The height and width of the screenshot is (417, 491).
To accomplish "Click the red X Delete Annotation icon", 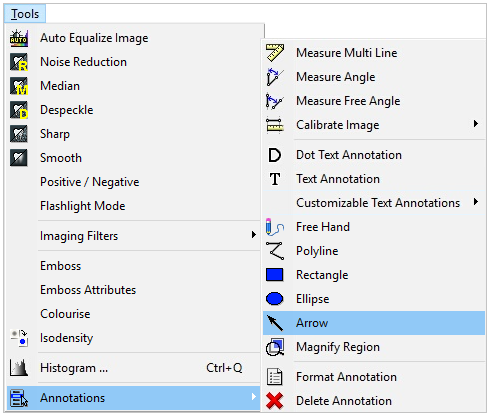I will [x=275, y=401].
